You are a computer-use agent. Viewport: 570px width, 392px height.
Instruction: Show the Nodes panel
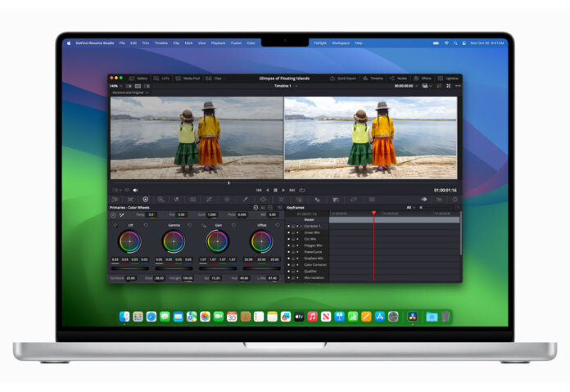[x=398, y=79]
